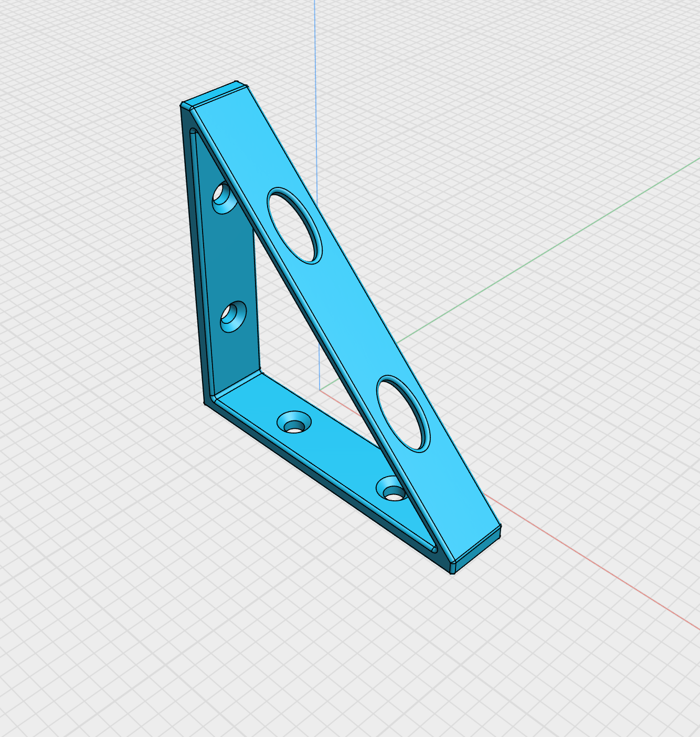This screenshot has height=737, width=700.
Task: Select the base plate countersunk hole beside the brace
Action: point(390,489)
